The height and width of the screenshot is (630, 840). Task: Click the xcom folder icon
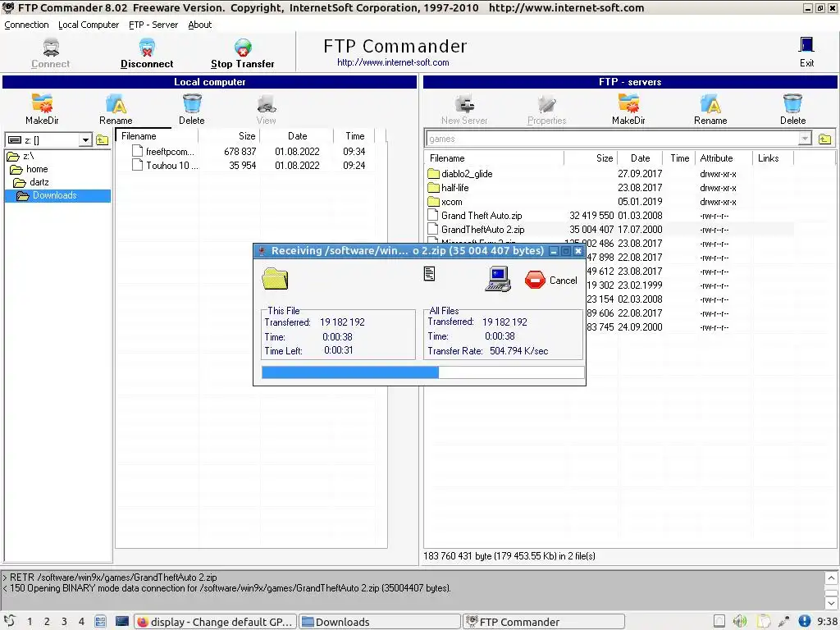pyautogui.click(x=433, y=202)
